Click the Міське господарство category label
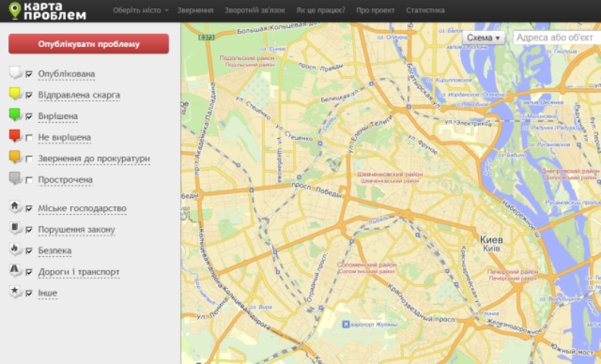601x364 pixels. 82,209
